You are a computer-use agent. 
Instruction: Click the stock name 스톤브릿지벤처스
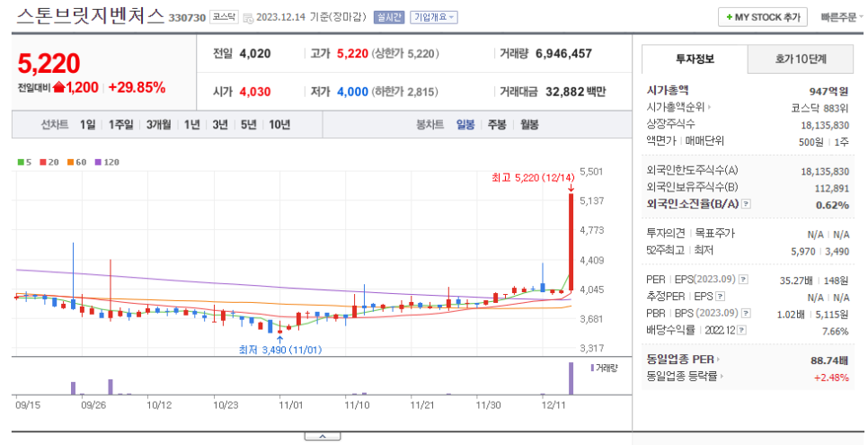point(90,16)
